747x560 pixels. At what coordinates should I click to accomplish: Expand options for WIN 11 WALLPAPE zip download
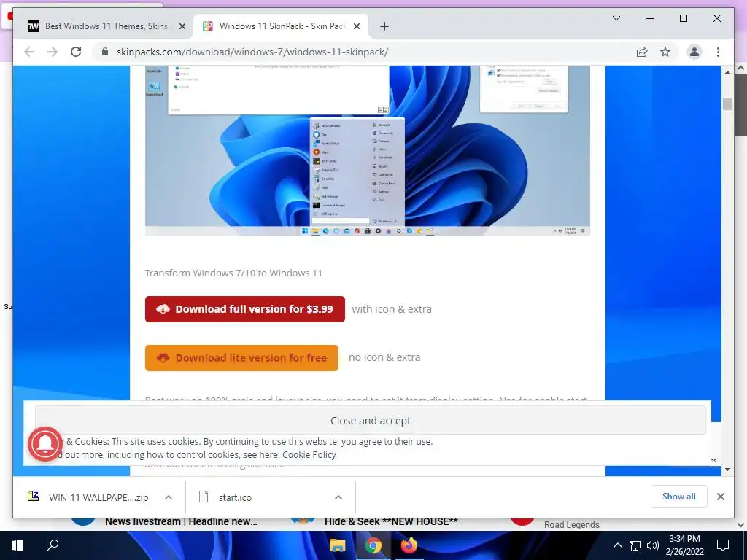[x=169, y=497]
